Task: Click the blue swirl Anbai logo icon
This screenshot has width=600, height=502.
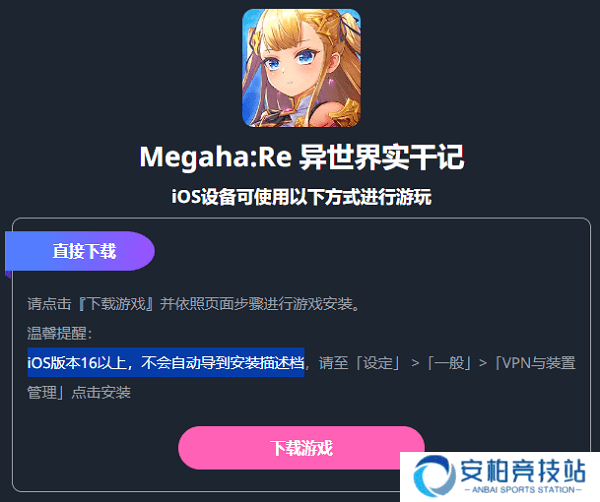Action: (x=434, y=476)
